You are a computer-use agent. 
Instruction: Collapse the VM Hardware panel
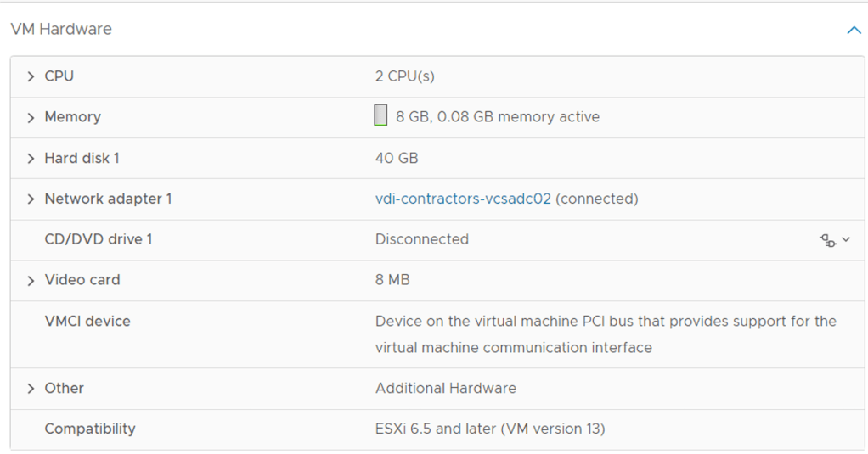click(x=854, y=30)
